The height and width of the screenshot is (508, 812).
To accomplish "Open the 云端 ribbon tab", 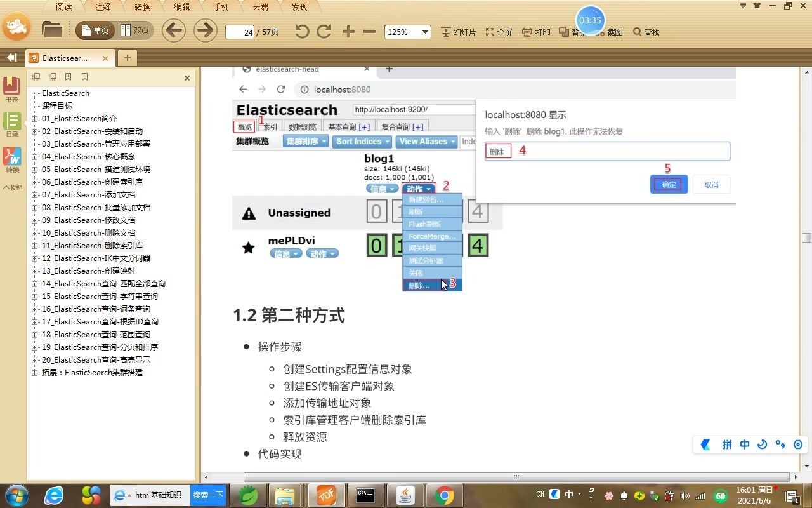I will [x=260, y=7].
